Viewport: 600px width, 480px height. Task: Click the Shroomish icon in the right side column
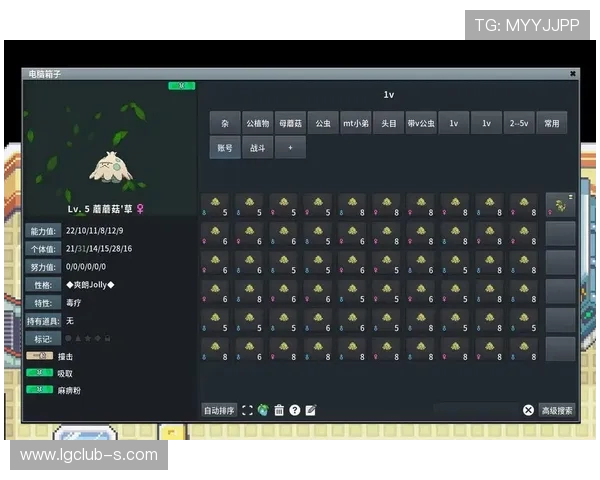pos(560,205)
